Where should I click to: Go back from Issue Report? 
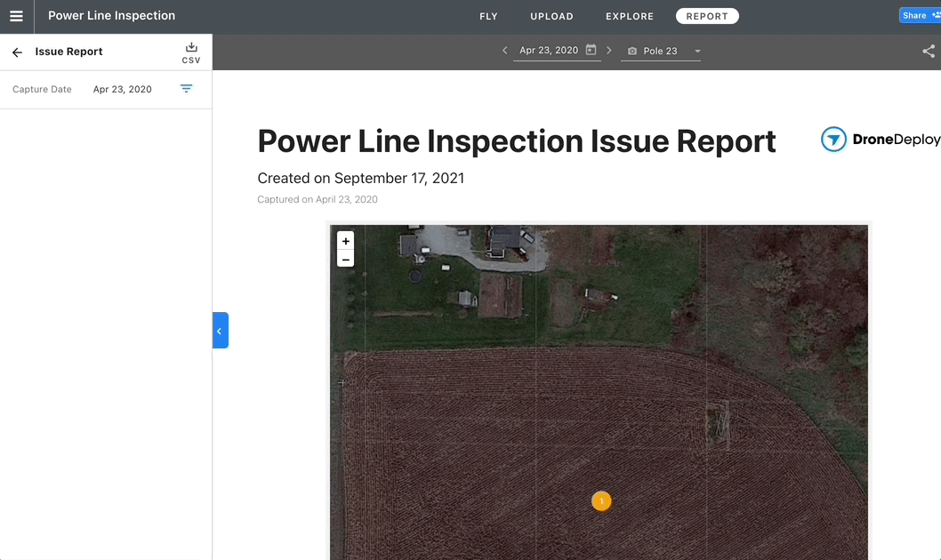click(18, 52)
